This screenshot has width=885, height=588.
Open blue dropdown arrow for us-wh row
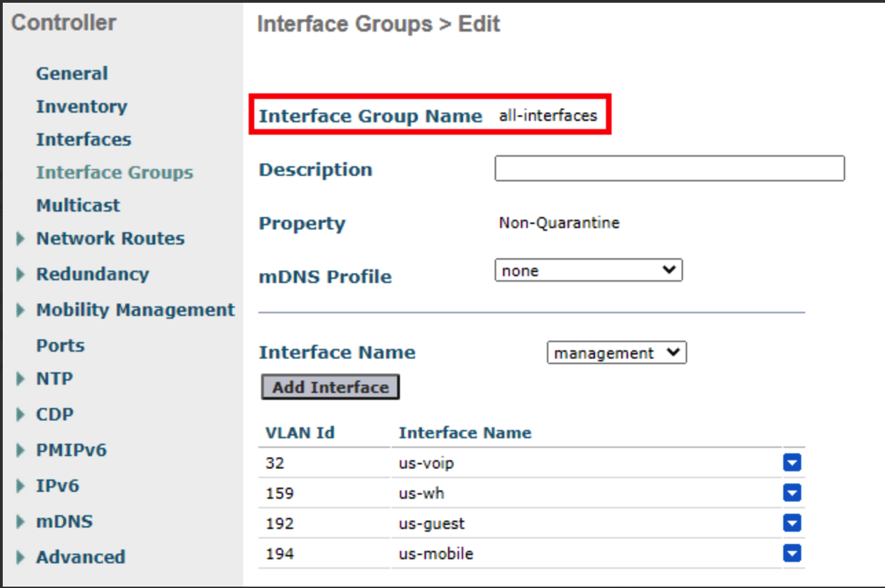[792, 494]
